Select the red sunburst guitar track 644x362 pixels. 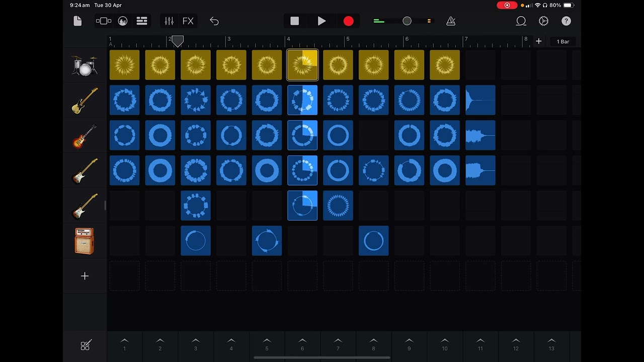pos(85,136)
